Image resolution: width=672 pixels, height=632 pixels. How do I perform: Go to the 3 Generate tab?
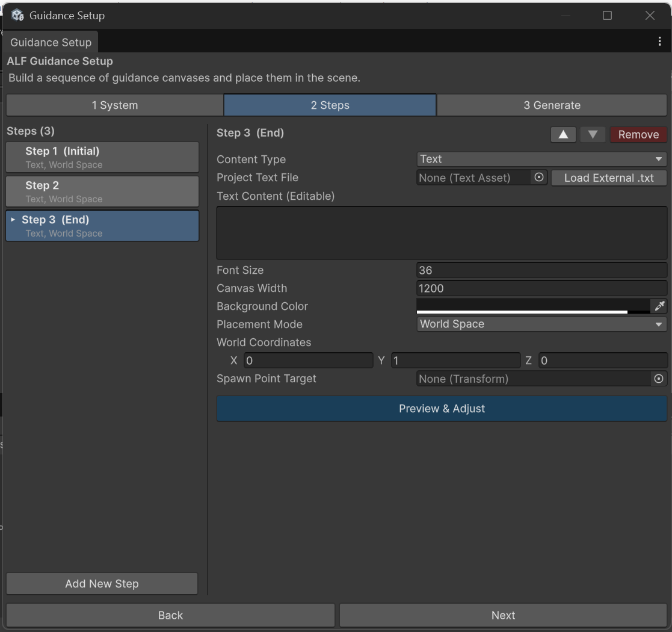pos(552,105)
